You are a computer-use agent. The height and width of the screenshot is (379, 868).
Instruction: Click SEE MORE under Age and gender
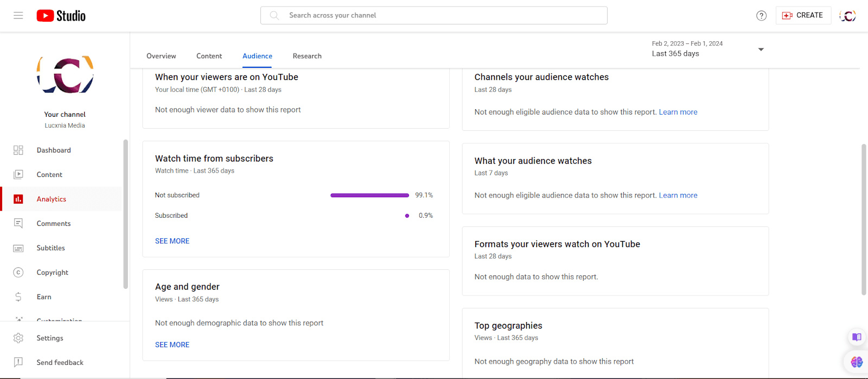tap(172, 345)
